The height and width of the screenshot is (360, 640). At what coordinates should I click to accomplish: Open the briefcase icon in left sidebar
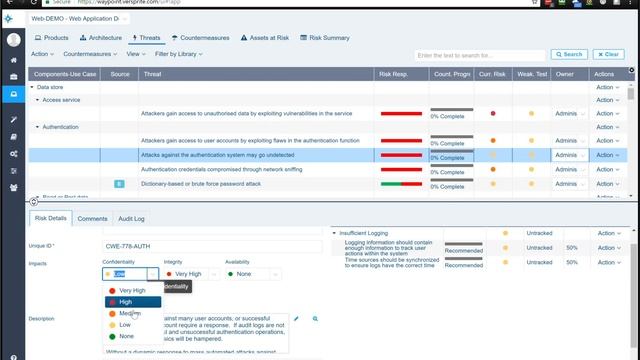[13, 77]
